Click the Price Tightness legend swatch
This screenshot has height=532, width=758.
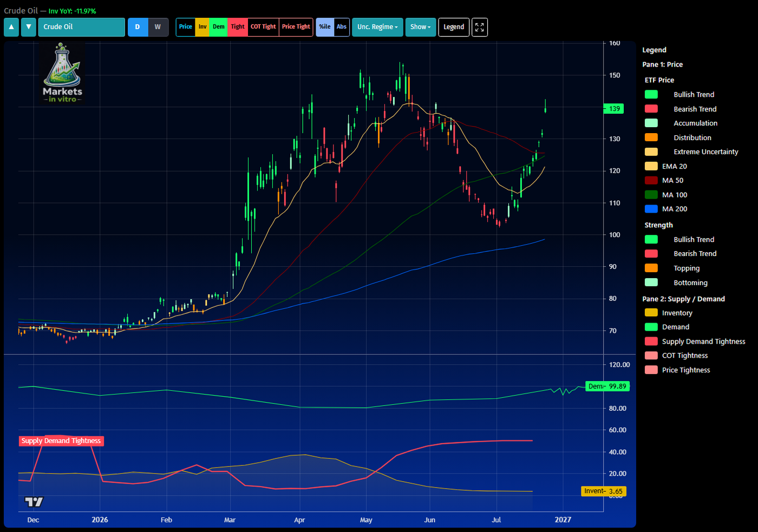point(651,370)
